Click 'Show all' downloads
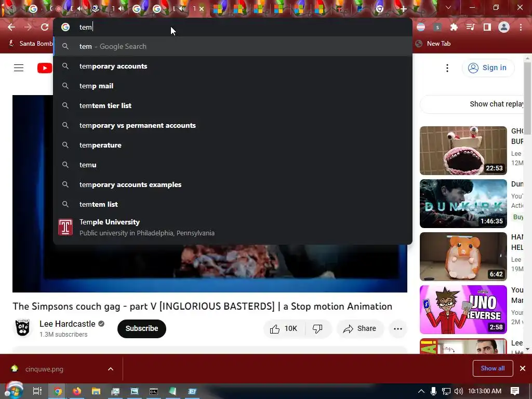 pos(493,368)
